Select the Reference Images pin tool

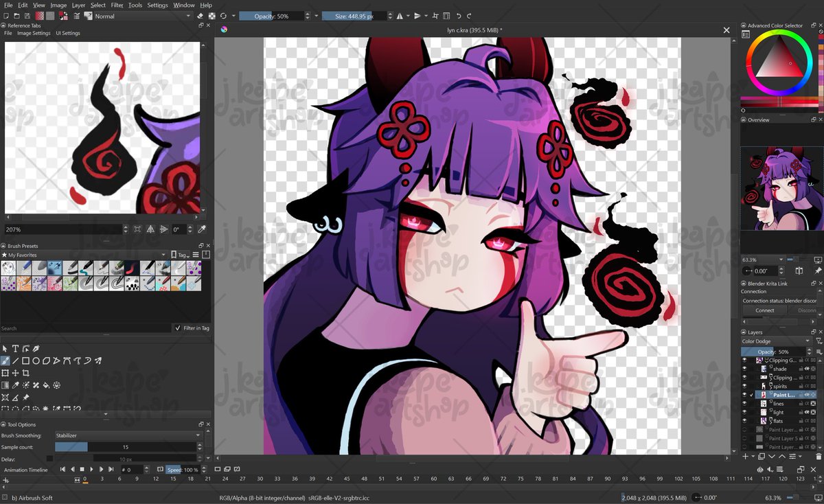click(25, 397)
